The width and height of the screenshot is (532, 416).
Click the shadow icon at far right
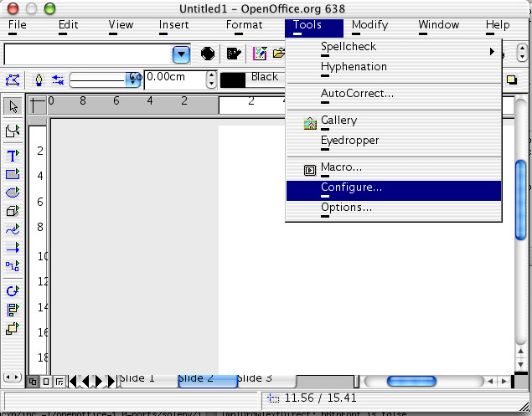coord(512,80)
